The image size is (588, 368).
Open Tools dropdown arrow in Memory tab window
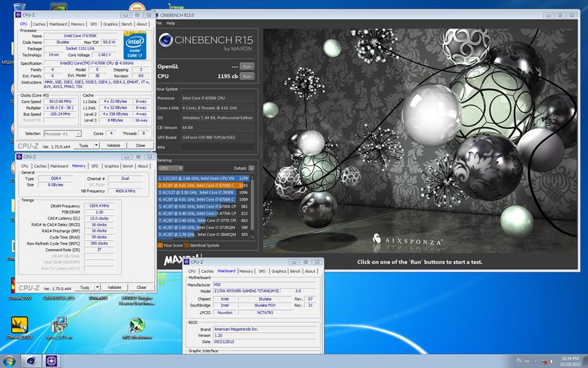click(x=97, y=287)
